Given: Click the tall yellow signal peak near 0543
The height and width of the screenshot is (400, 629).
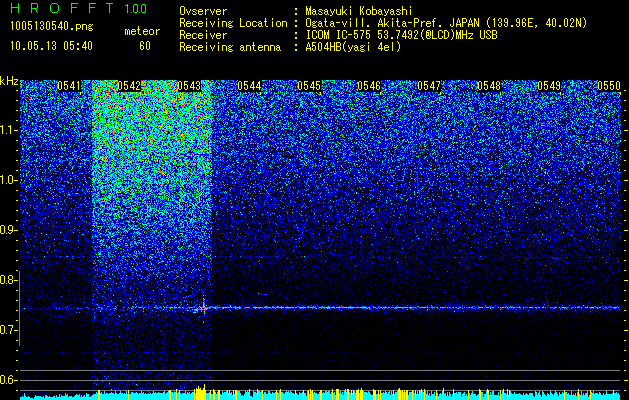Looking at the screenshot, I should click(x=200, y=392).
